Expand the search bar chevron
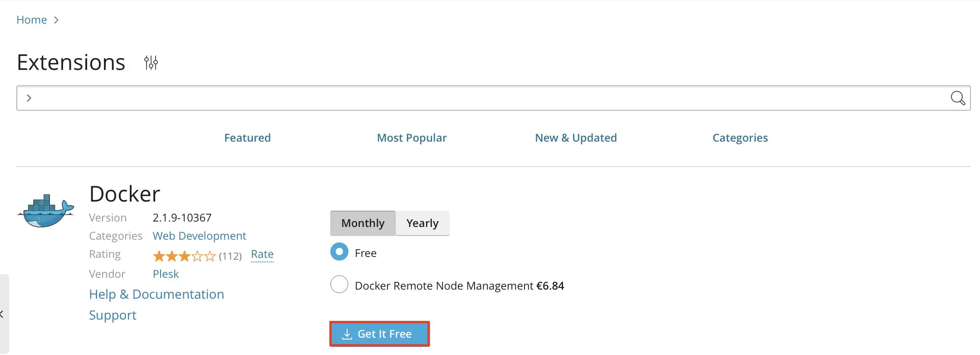The image size is (980, 355). [29, 98]
